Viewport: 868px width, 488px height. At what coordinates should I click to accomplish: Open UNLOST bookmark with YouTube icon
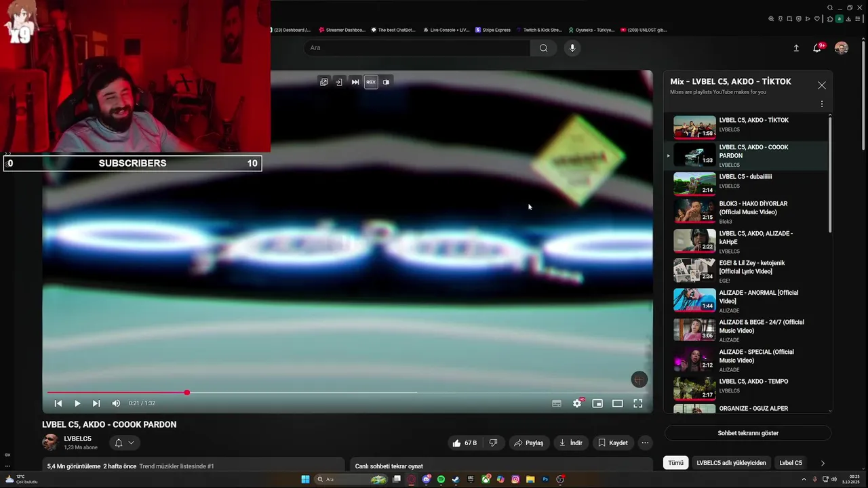pos(644,30)
